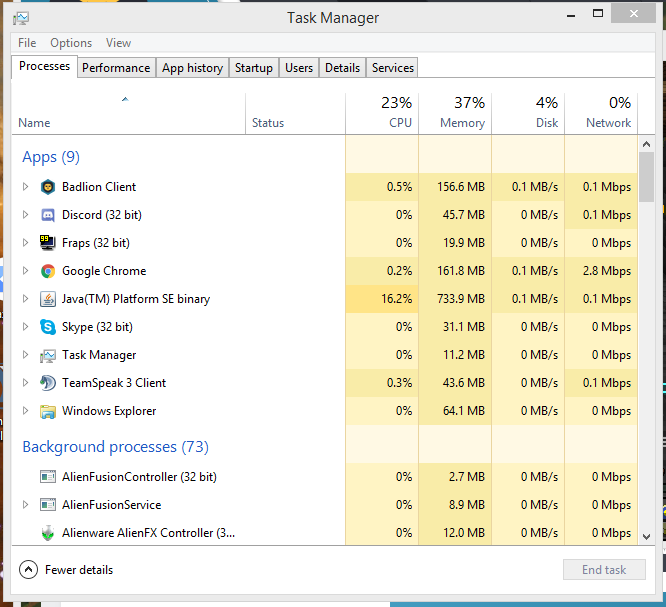Click the End task button
666x607 pixels.
(x=604, y=570)
